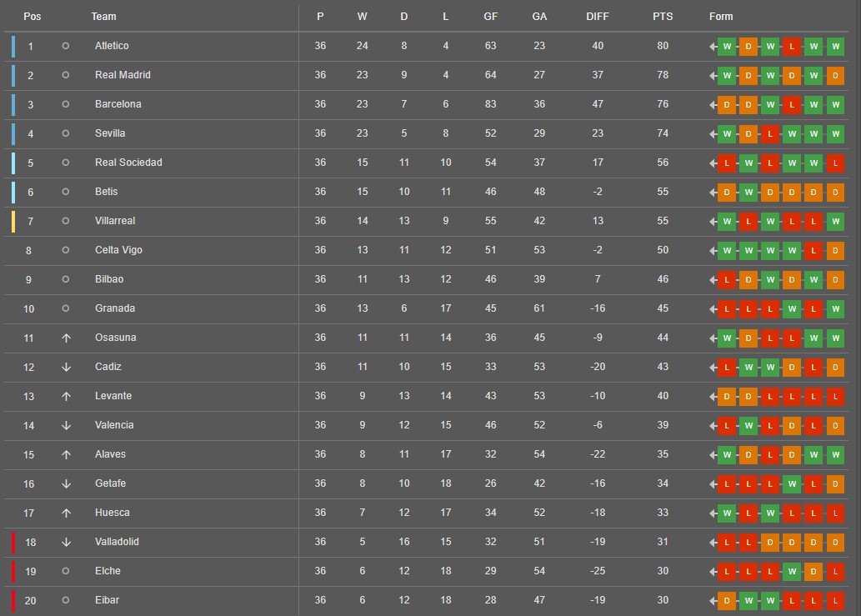Click Eibar's last red L form badge
Image resolution: width=861 pixels, height=616 pixels.
[835, 601]
